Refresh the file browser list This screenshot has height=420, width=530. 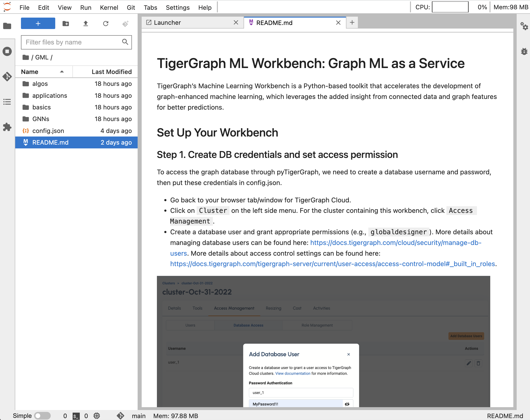click(106, 24)
